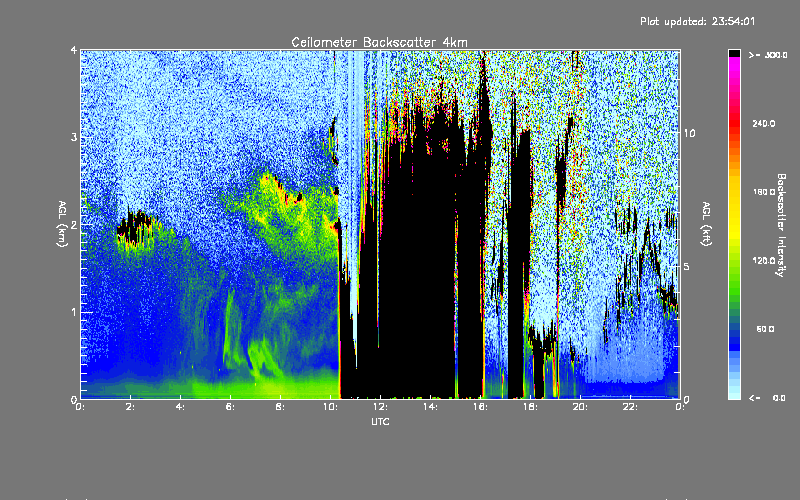Screen dimensions: 800x500
Task: Click the '6:' hour tick on UTC axis
Action: (230, 407)
